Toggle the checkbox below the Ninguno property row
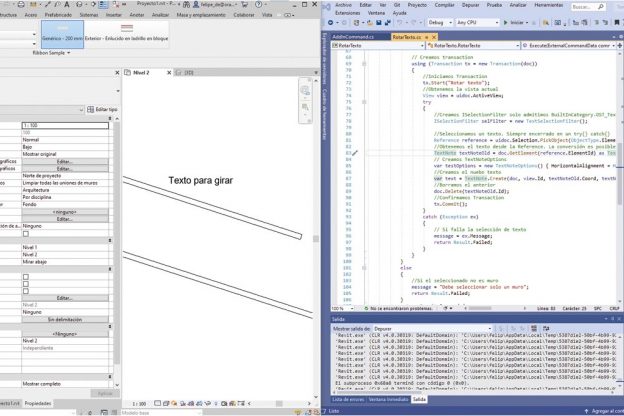This screenshot has width=624, height=416. [26, 234]
